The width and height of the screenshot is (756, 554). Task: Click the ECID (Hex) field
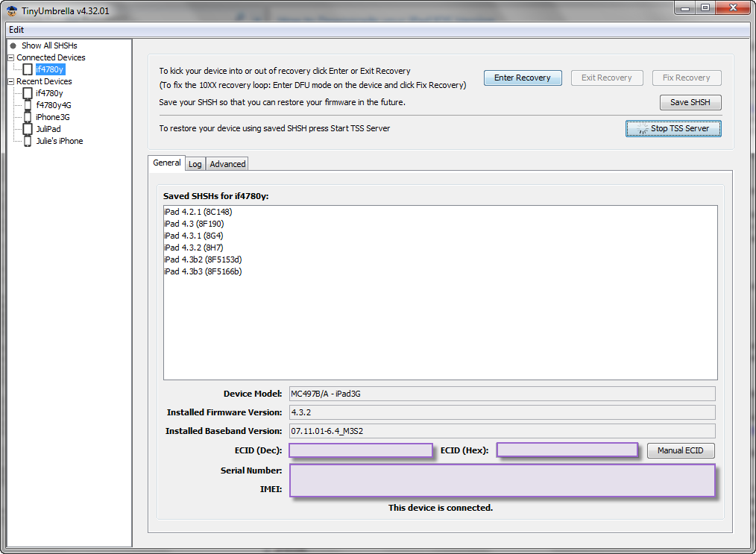[x=567, y=450]
